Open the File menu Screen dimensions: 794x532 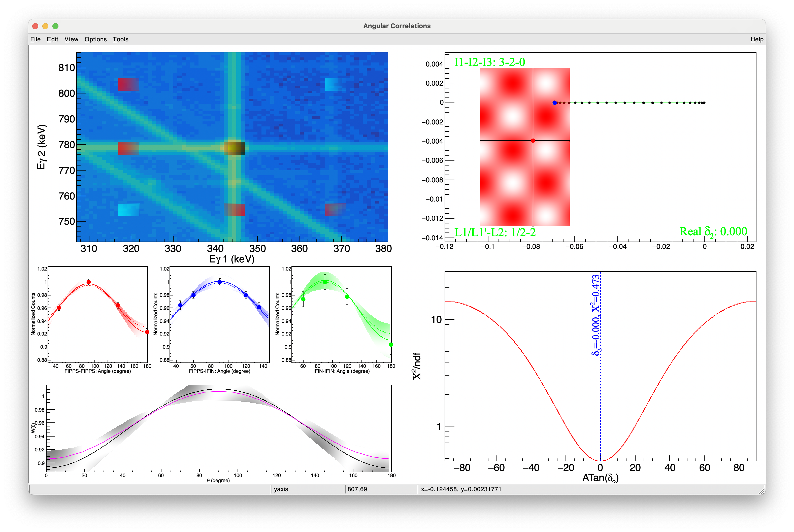(35, 39)
